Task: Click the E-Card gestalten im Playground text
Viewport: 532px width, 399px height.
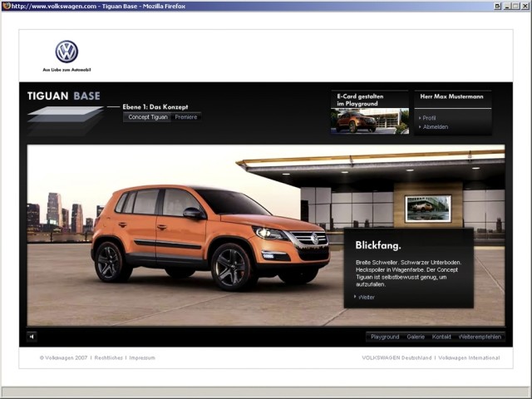Action: [x=360, y=100]
